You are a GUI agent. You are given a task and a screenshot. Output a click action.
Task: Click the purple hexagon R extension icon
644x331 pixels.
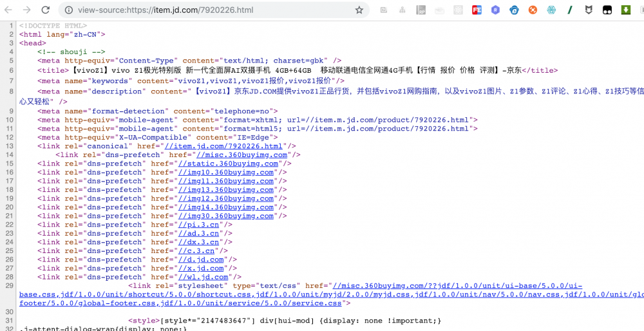point(495,10)
